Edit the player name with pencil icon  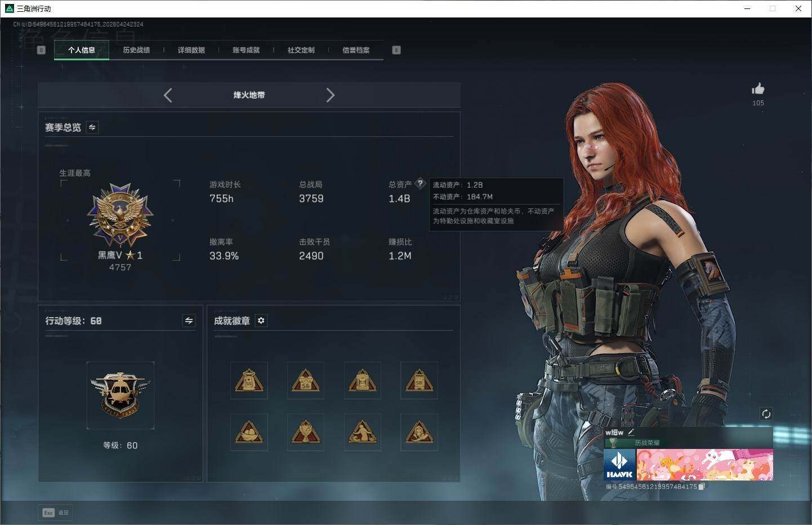point(631,432)
